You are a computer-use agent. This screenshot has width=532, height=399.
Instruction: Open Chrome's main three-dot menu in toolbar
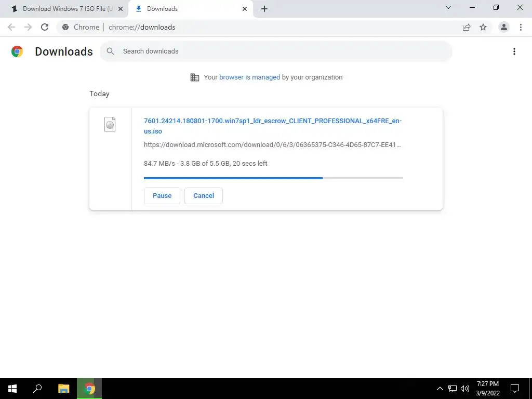coord(521,27)
